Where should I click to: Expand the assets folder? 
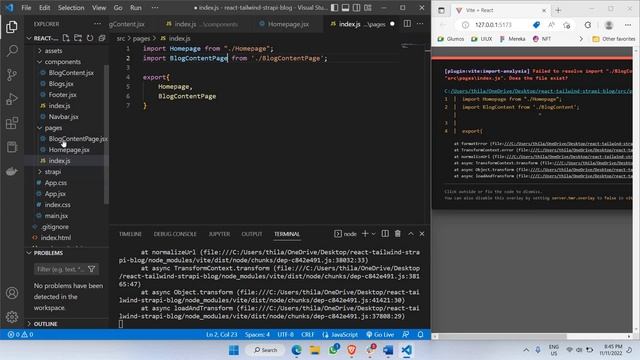[53, 51]
